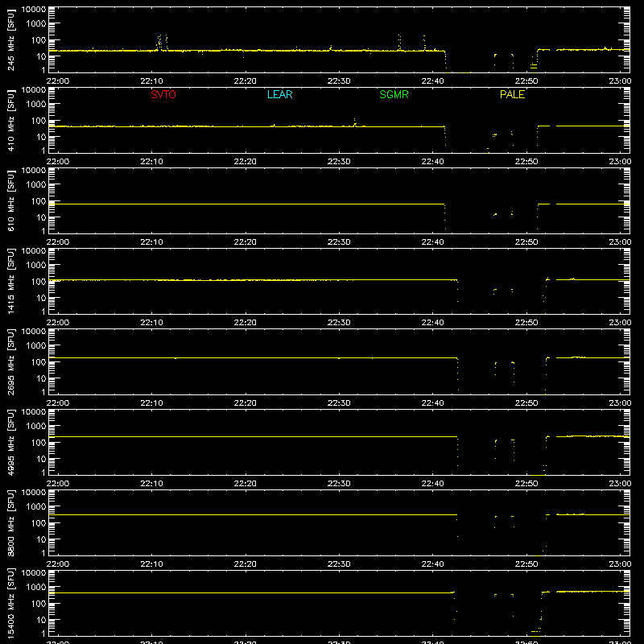Click the yellow PALE station label
The height and width of the screenshot is (644, 644).
point(512,94)
